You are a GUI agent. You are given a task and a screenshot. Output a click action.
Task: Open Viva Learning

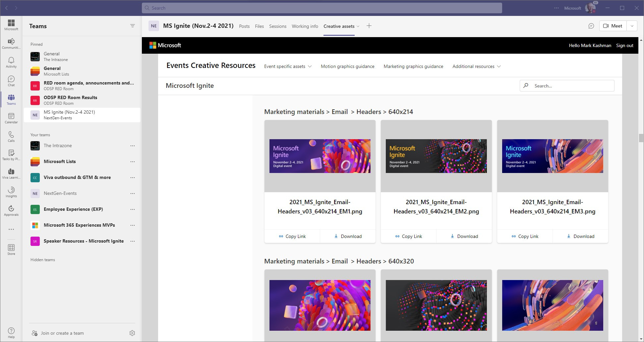pos(11,173)
